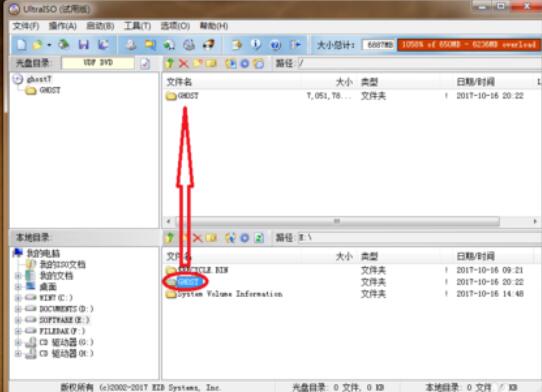
Task: Click the Help question-mark toolbar icon
Action: coord(275,45)
